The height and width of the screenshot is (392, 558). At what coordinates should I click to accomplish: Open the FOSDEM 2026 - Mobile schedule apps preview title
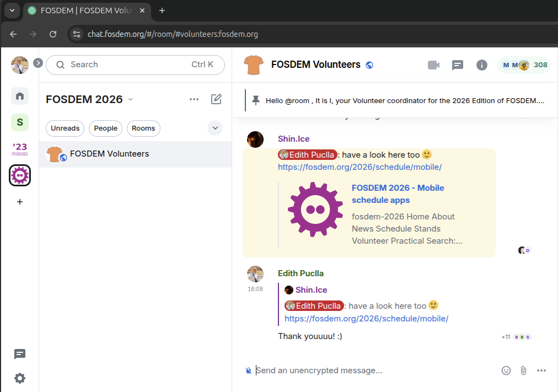coord(398,194)
